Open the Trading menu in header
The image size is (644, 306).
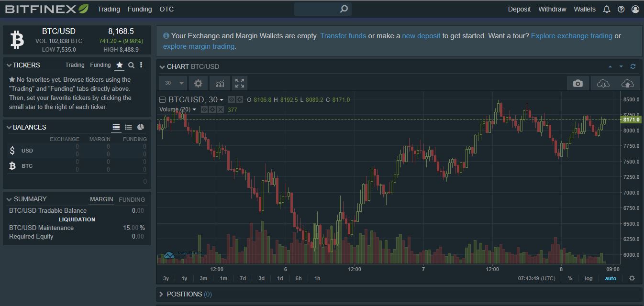(x=109, y=9)
